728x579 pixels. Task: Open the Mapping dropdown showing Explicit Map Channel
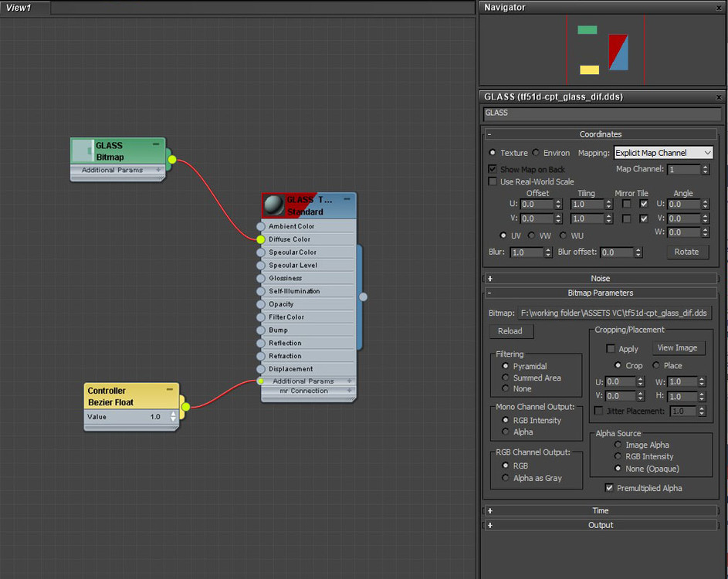coord(663,153)
